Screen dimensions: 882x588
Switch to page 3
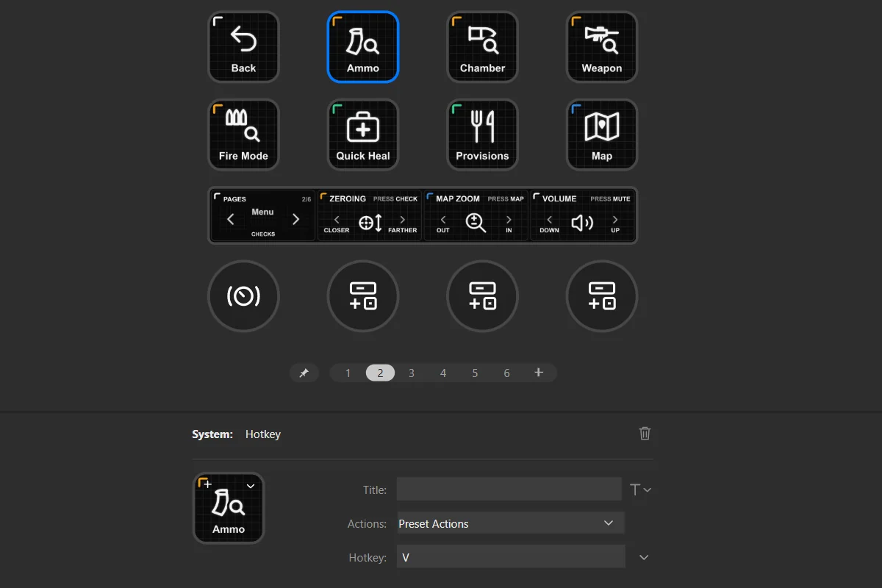(412, 373)
